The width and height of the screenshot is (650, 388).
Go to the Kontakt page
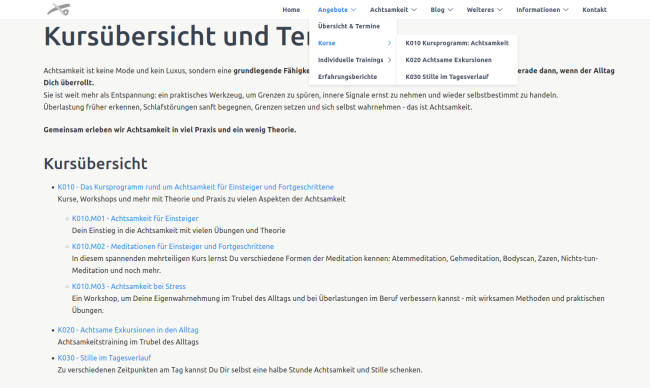coord(594,10)
